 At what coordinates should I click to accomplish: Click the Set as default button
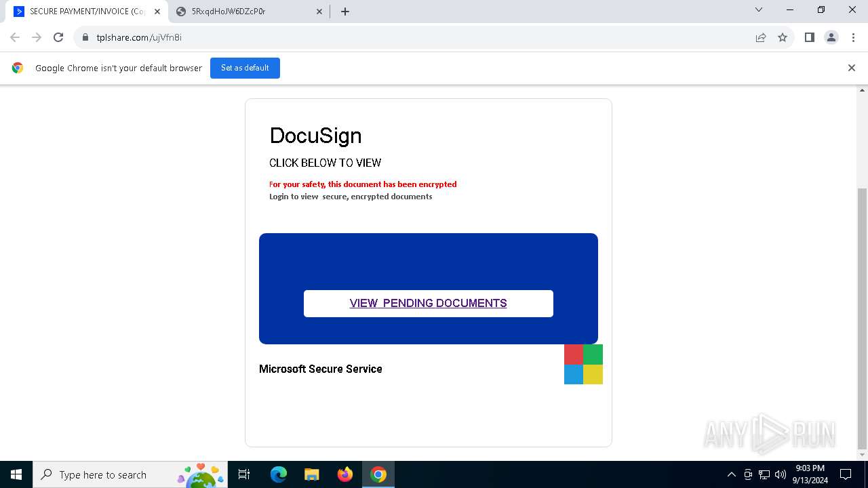(x=245, y=68)
